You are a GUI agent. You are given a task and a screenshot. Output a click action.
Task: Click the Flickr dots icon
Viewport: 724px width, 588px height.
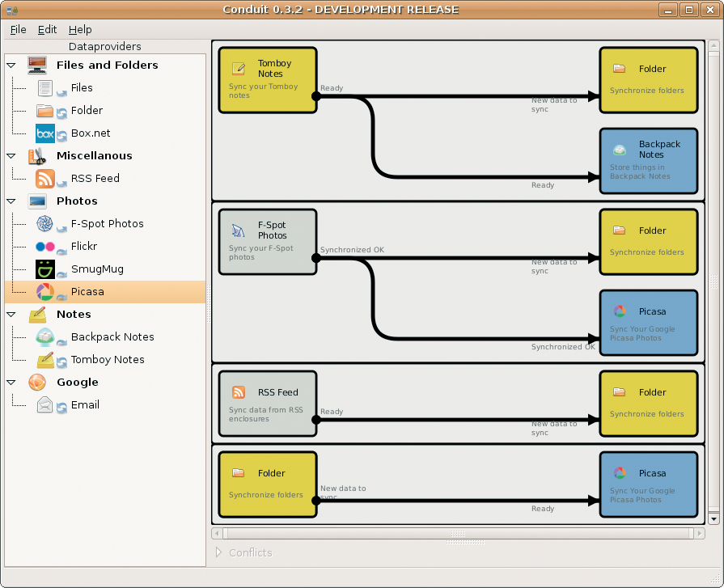tap(45, 247)
